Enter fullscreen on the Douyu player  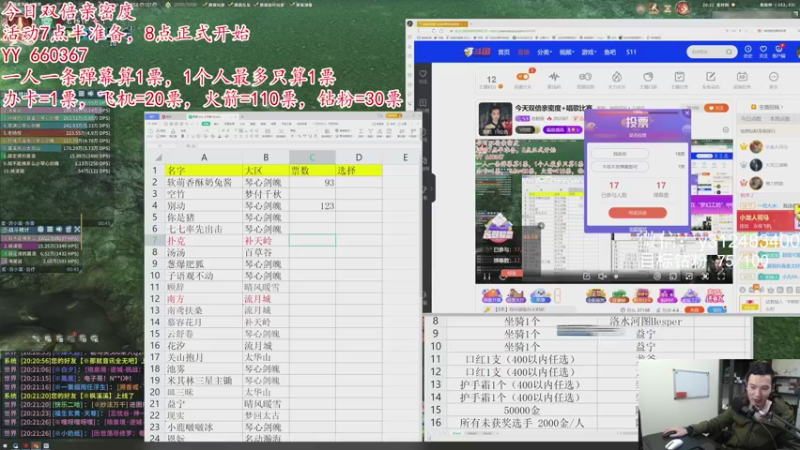click(721, 277)
